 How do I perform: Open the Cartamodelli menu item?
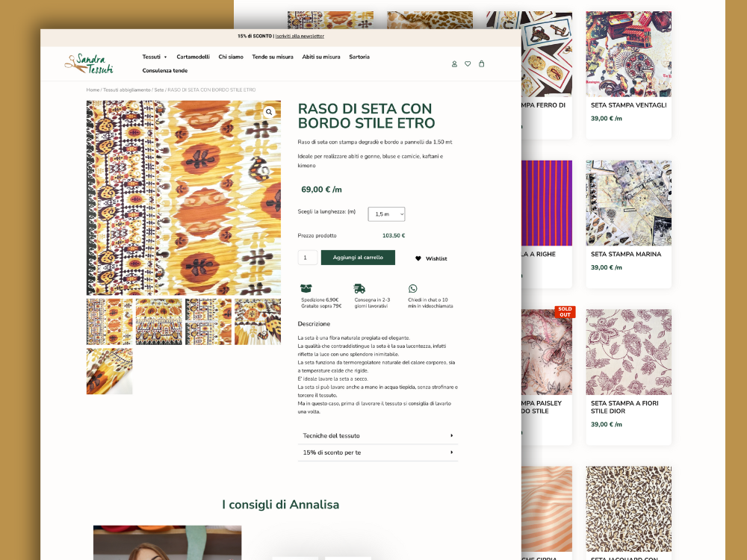(193, 57)
